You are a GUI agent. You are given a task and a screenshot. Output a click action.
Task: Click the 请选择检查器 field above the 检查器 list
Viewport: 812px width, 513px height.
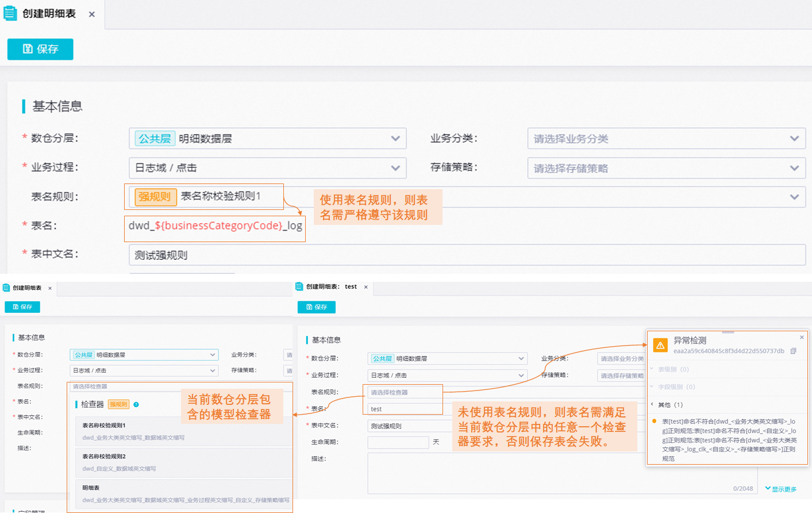tap(180, 386)
